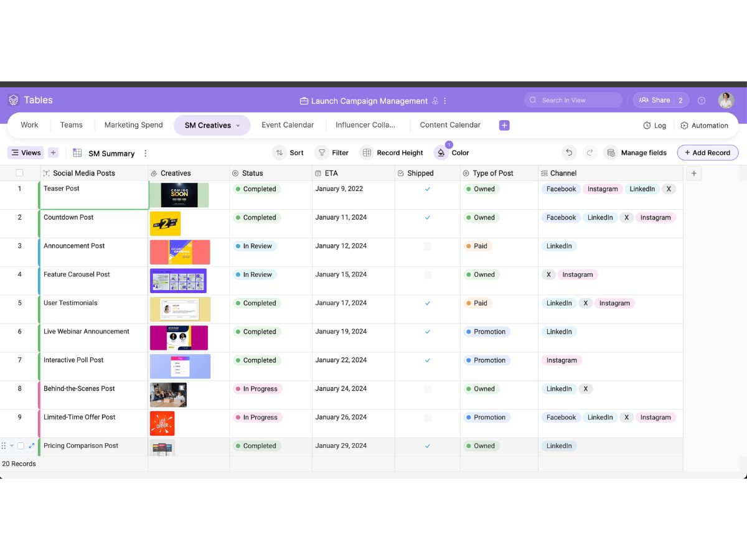The width and height of the screenshot is (747, 560).
Task: Switch to the Event Calendar tab
Action: (x=288, y=125)
